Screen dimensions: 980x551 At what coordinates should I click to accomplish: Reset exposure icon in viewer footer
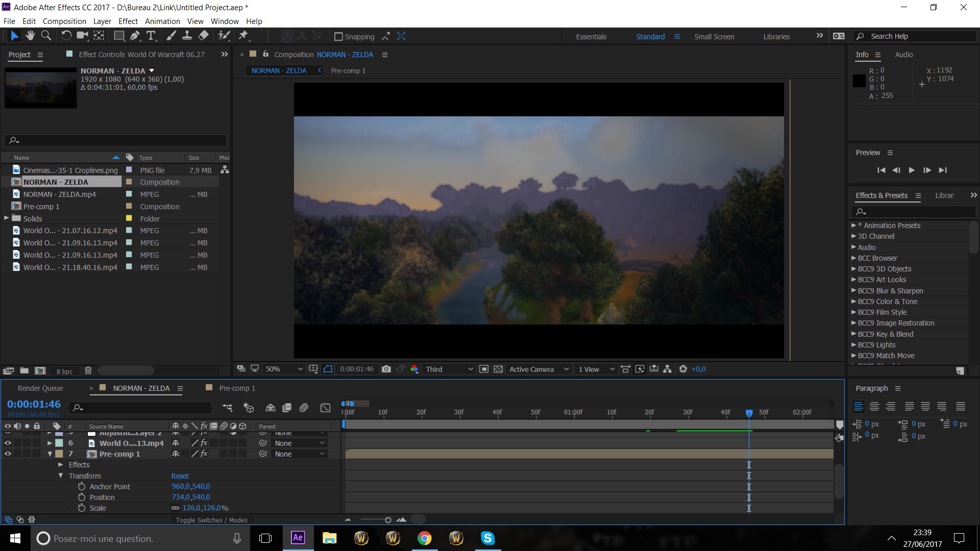pyautogui.click(x=683, y=369)
